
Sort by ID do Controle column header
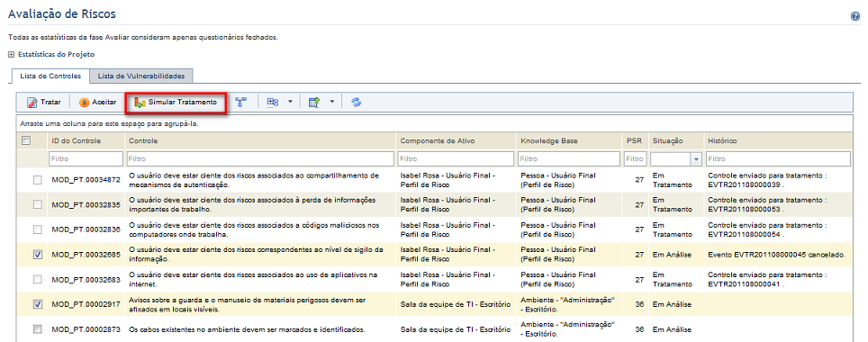coord(77,141)
